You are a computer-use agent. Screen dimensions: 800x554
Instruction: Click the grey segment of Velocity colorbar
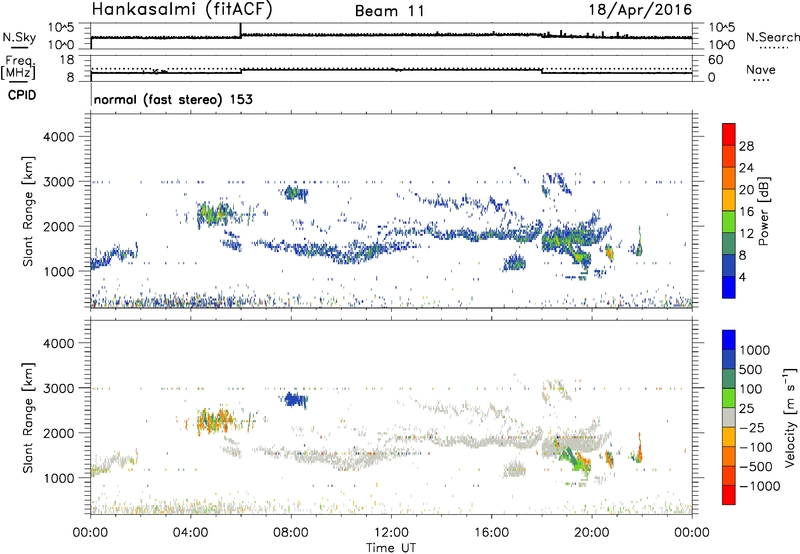pyautogui.click(x=729, y=418)
